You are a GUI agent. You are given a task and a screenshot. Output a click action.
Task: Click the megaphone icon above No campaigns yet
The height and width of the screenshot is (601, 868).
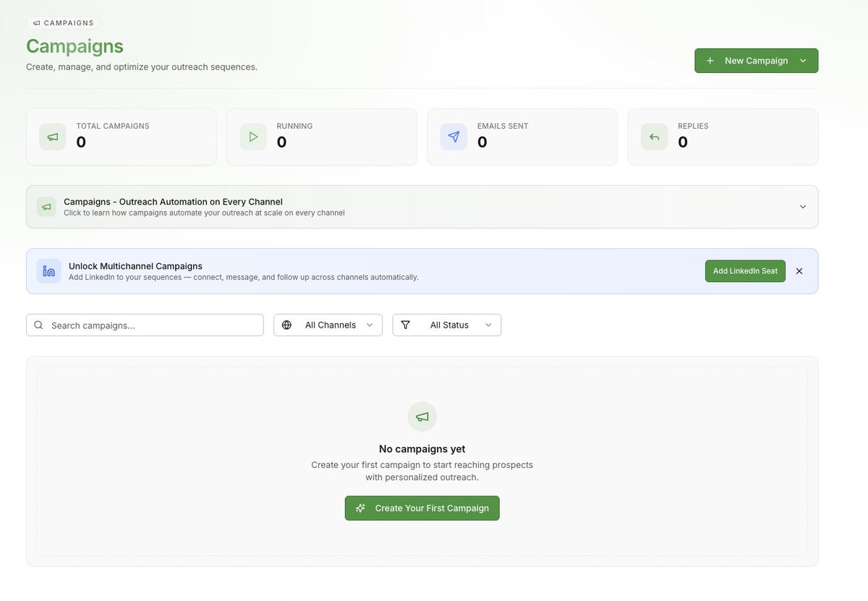point(422,417)
